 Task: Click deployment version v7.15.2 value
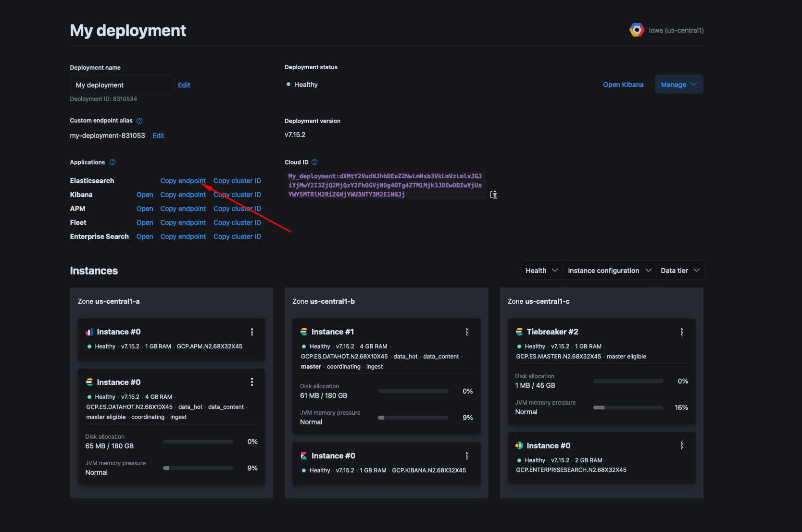pyautogui.click(x=295, y=135)
